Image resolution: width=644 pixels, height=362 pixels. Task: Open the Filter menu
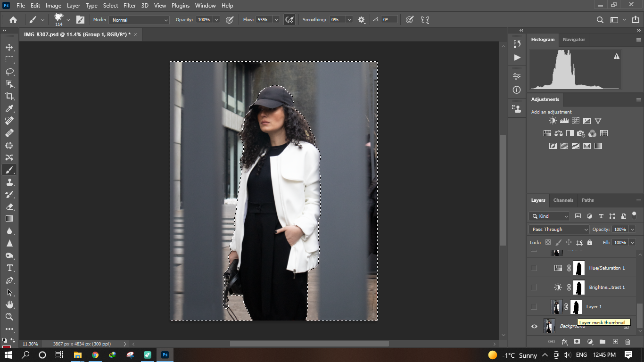(x=130, y=6)
